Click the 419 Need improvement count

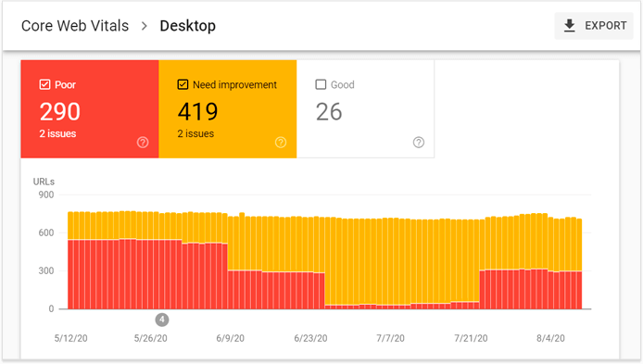click(x=197, y=111)
